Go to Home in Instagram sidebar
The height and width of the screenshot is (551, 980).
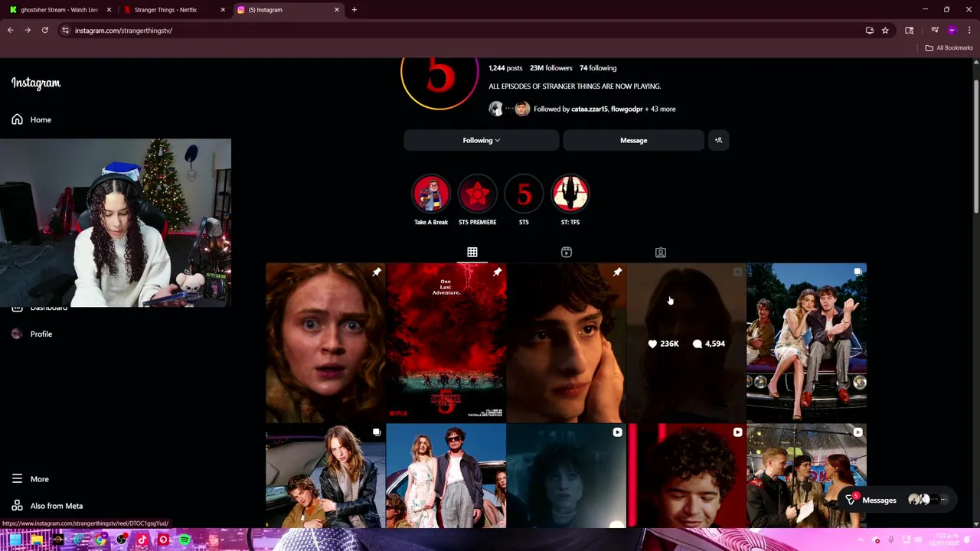pos(31,119)
